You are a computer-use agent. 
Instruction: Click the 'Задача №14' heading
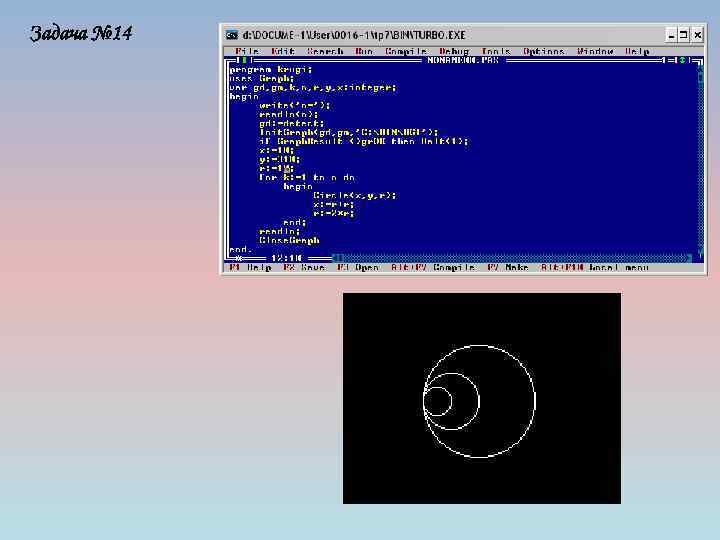click(x=81, y=33)
